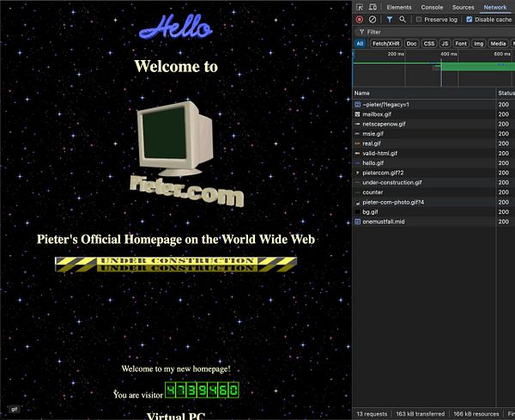Click the green visitor counter digits
This screenshot has width=515, height=420.
pyautogui.click(x=202, y=390)
